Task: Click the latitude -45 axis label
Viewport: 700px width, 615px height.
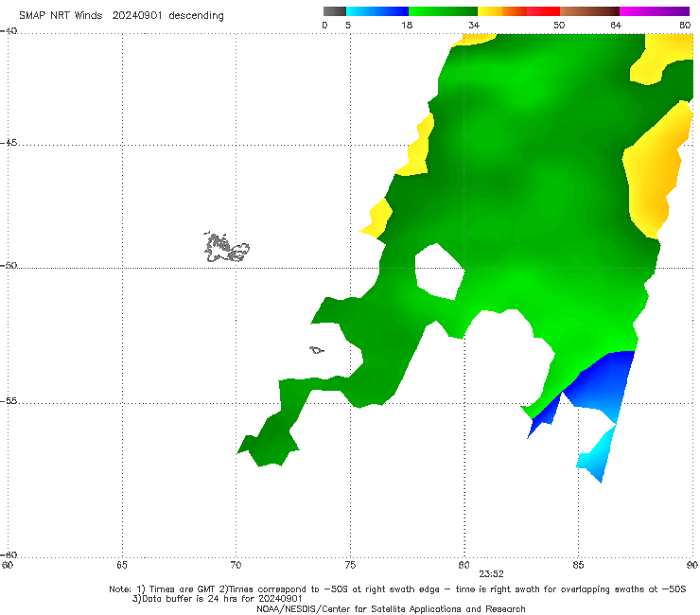Action: click(x=9, y=143)
